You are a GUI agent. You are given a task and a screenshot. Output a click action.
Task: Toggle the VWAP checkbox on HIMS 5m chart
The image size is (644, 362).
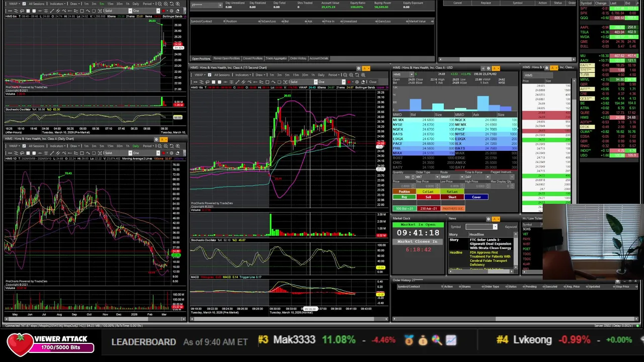coord(24,4)
